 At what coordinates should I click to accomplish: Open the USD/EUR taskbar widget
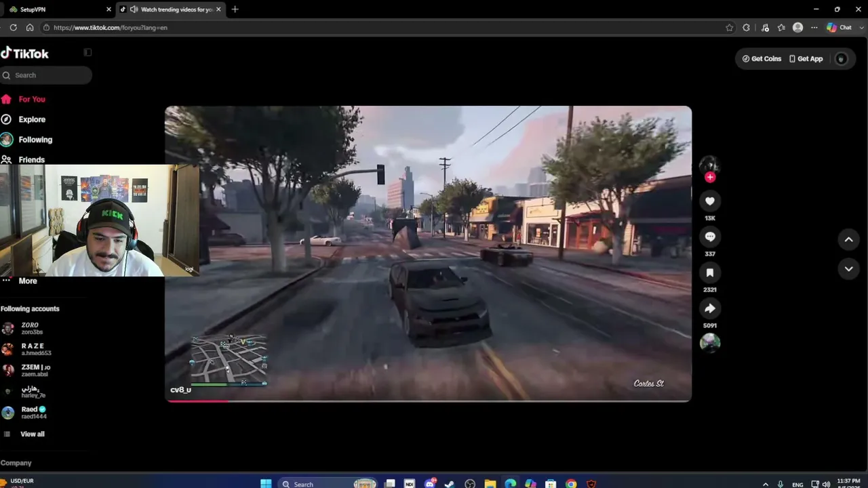pos(18,483)
